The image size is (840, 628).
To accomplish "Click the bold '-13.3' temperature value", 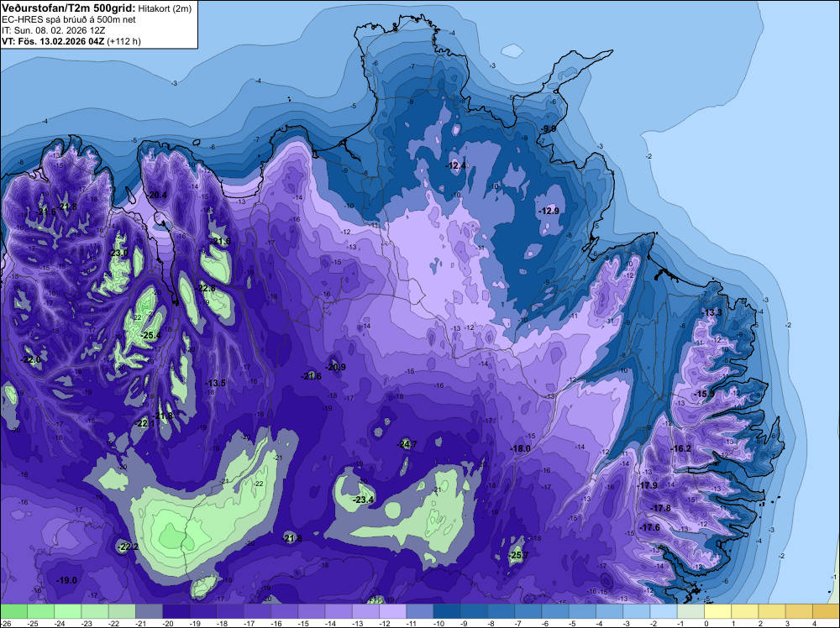I will (712, 312).
